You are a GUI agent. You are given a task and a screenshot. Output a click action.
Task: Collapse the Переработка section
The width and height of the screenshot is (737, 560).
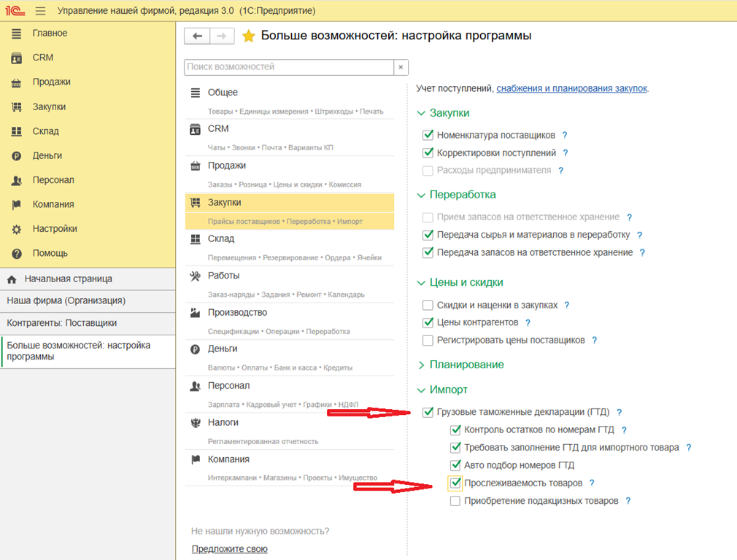pos(421,195)
